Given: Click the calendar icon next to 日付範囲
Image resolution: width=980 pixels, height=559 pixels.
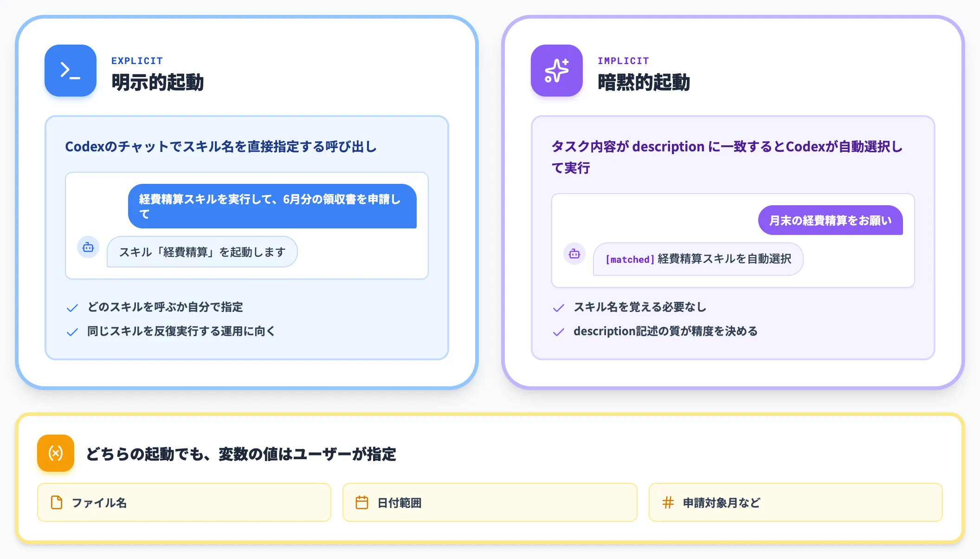Looking at the screenshot, I should 362,502.
